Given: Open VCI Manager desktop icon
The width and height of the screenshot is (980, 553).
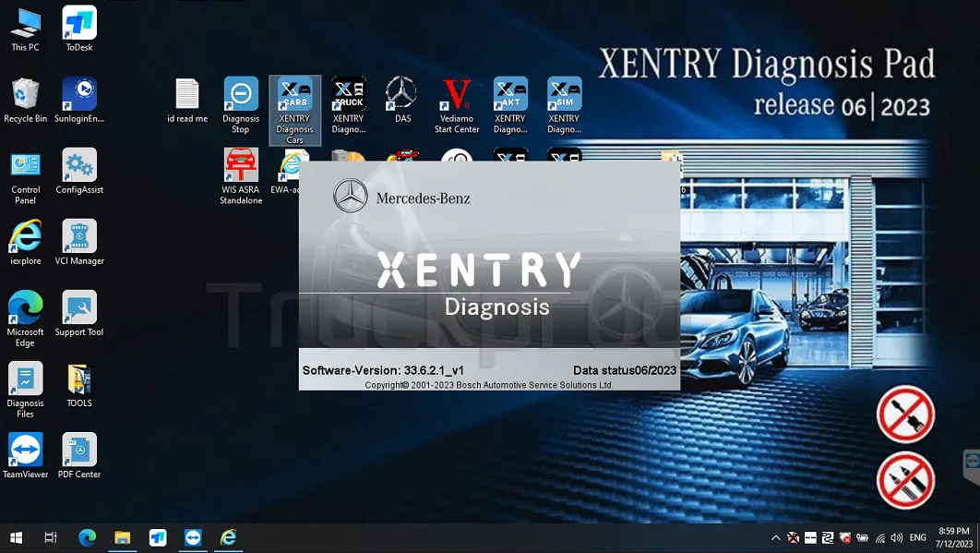Looking at the screenshot, I should (79, 243).
